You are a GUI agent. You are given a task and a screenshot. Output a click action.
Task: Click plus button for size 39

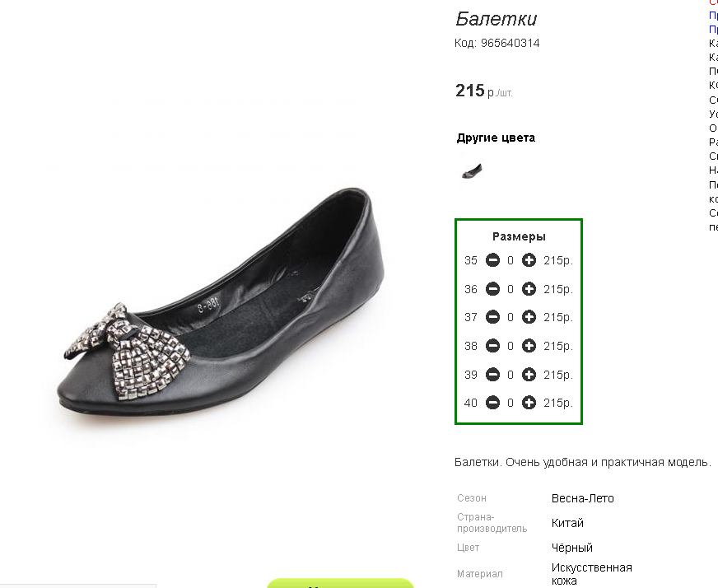tap(529, 375)
